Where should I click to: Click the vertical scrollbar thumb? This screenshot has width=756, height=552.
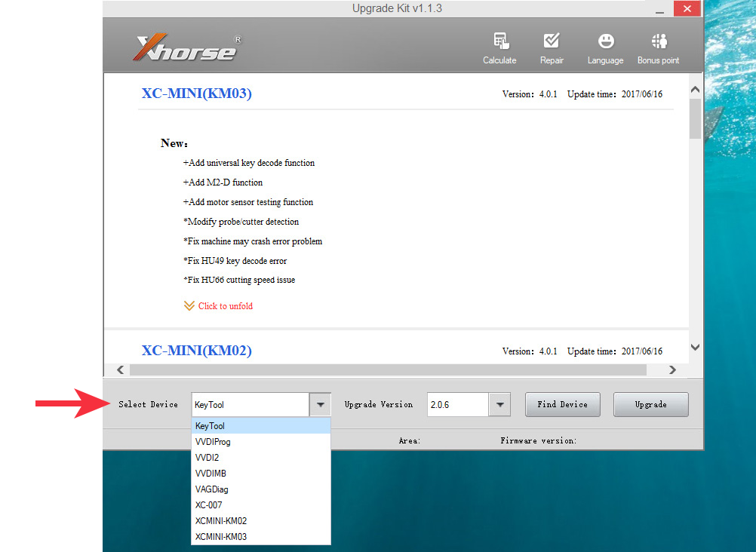[695, 118]
